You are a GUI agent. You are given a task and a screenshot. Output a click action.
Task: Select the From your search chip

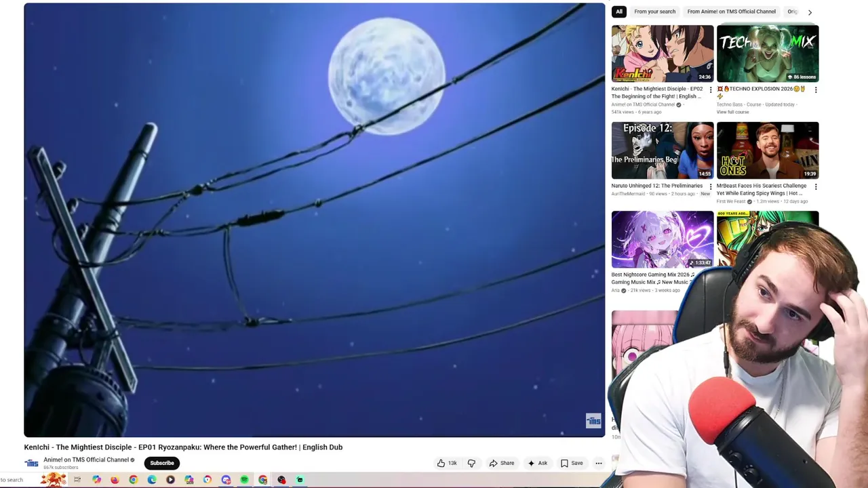654,12
